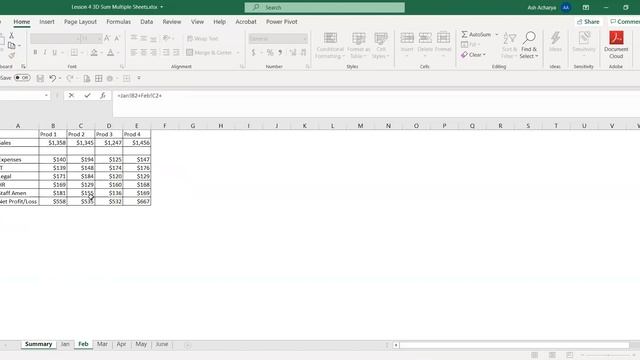Expand the Undo history arrow

[60, 78]
